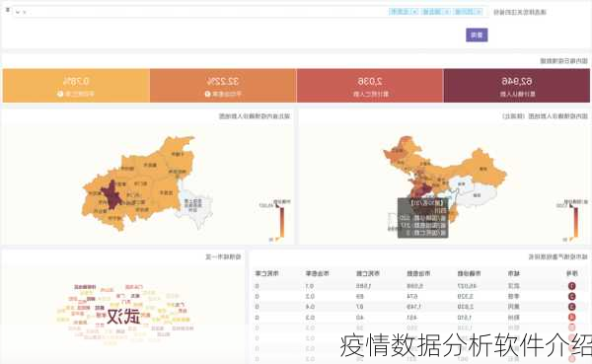Click the city cured count column header
This screenshot has width=592, height=364.
(x=418, y=273)
